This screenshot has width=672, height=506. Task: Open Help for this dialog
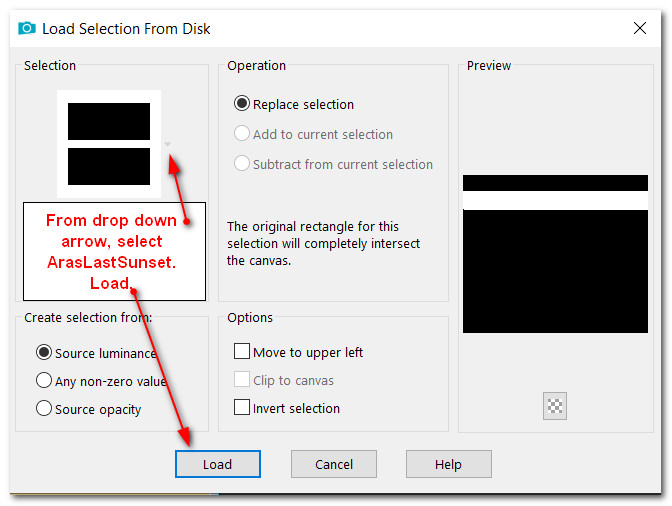click(x=449, y=464)
